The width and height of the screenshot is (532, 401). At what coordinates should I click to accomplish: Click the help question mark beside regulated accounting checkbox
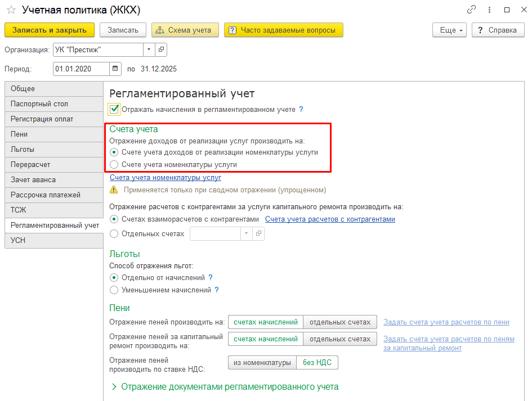click(301, 110)
